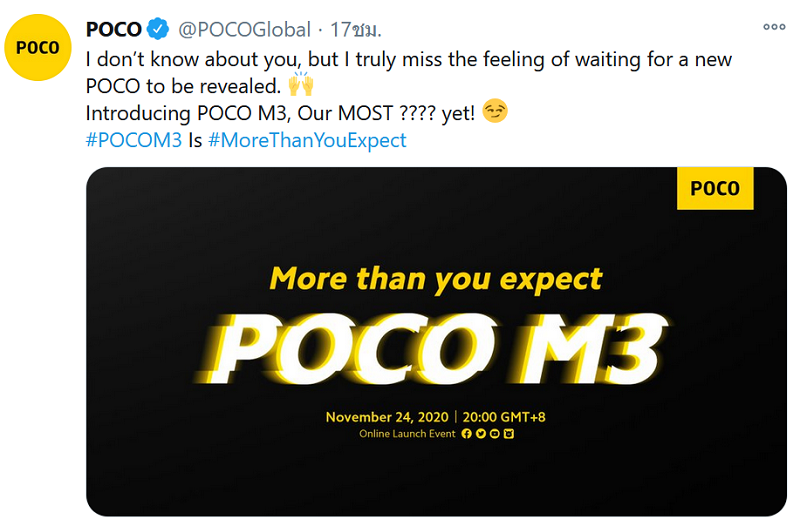Open the #MoreThanYouExpect hashtag
This screenshot has width=800, height=526.
pos(308,140)
